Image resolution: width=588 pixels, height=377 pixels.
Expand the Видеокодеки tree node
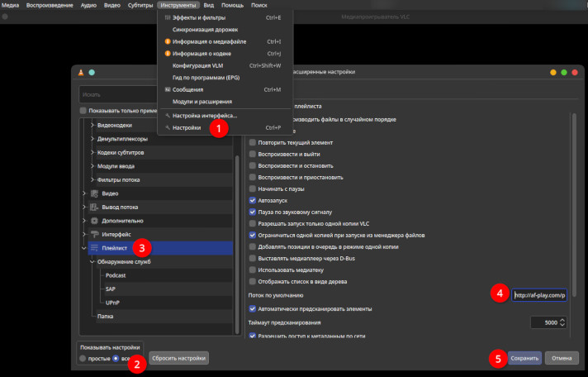tap(91, 125)
